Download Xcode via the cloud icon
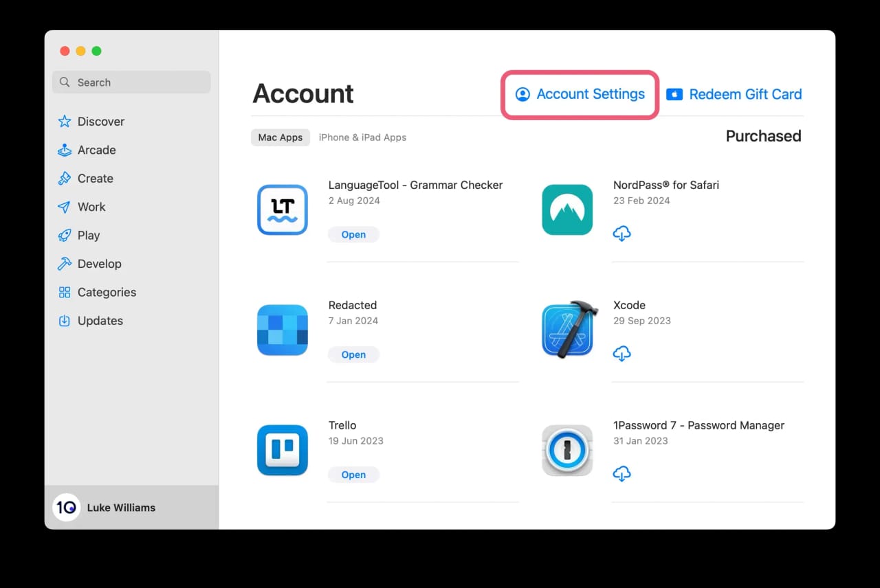The width and height of the screenshot is (880, 588). tap(621, 354)
